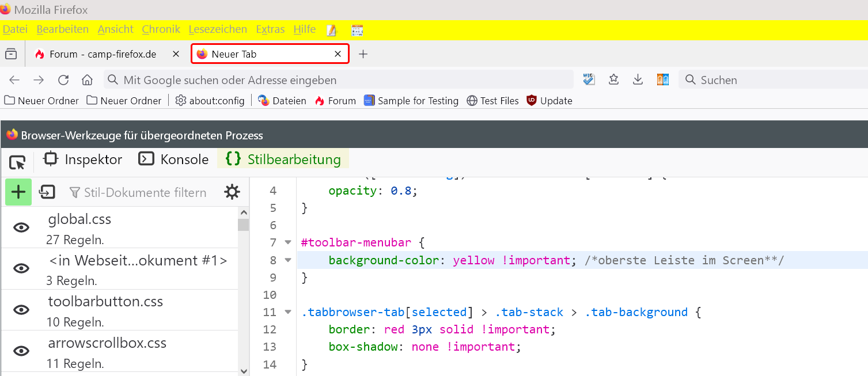This screenshot has width=868, height=376.
Task: Click the bookmarks star toolbar icon
Action: pyautogui.click(x=613, y=80)
